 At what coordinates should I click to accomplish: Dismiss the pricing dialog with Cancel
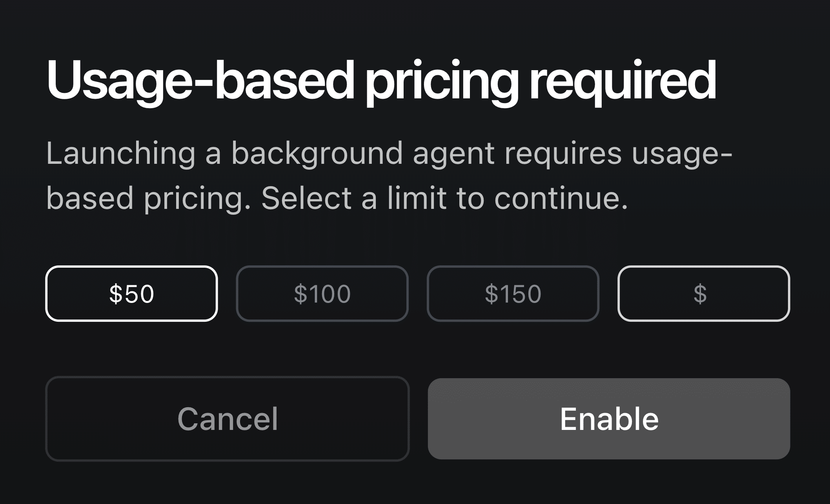(x=228, y=419)
